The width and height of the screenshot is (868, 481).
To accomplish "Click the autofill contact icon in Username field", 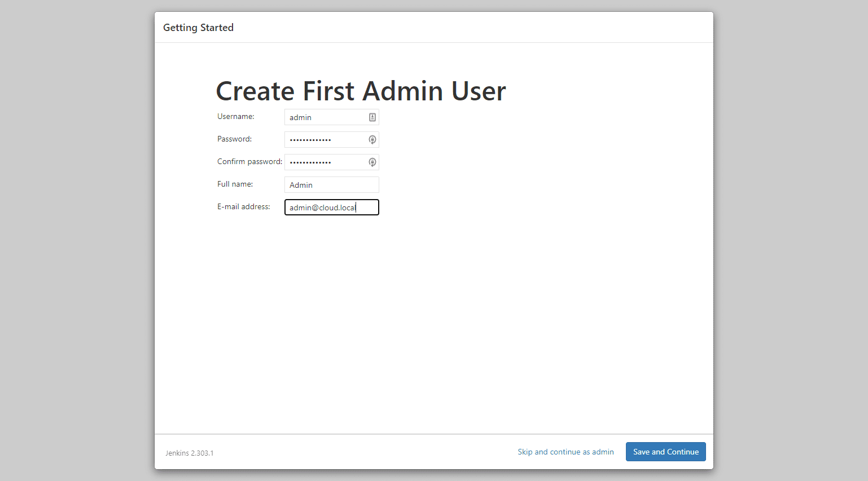I will (372, 117).
